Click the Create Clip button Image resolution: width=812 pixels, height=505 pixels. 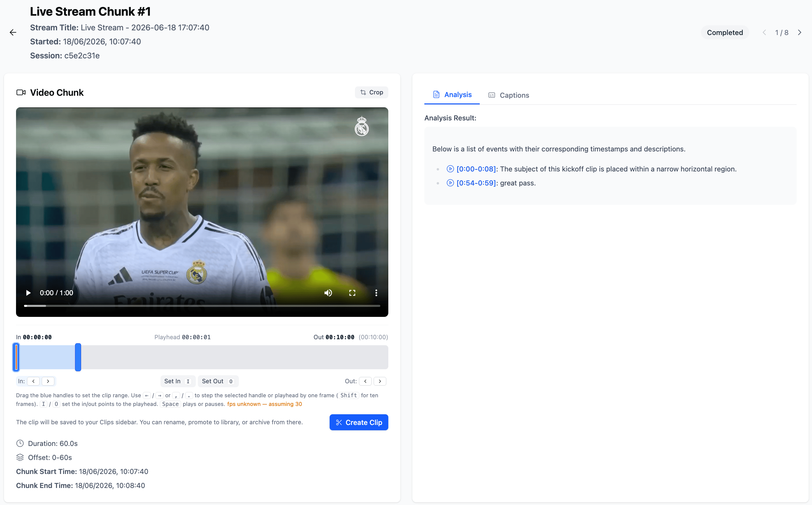pyautogui.click(x=359, y=423)
